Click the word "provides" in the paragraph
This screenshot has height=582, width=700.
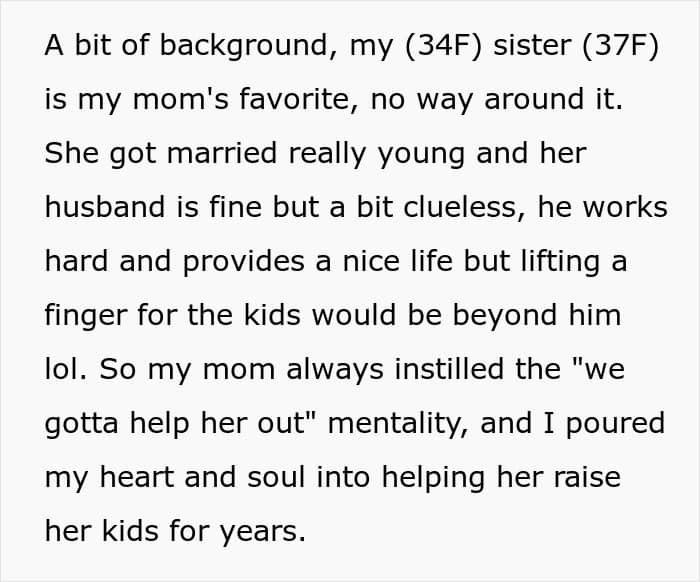click(243, 262)
